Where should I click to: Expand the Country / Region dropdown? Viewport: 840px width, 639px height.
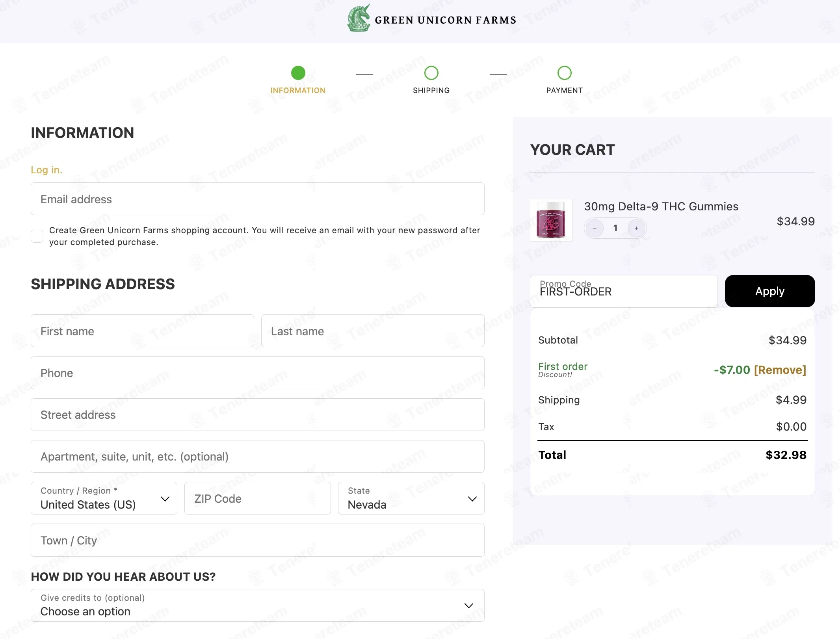pyautogui.click(x=104, y=498)
